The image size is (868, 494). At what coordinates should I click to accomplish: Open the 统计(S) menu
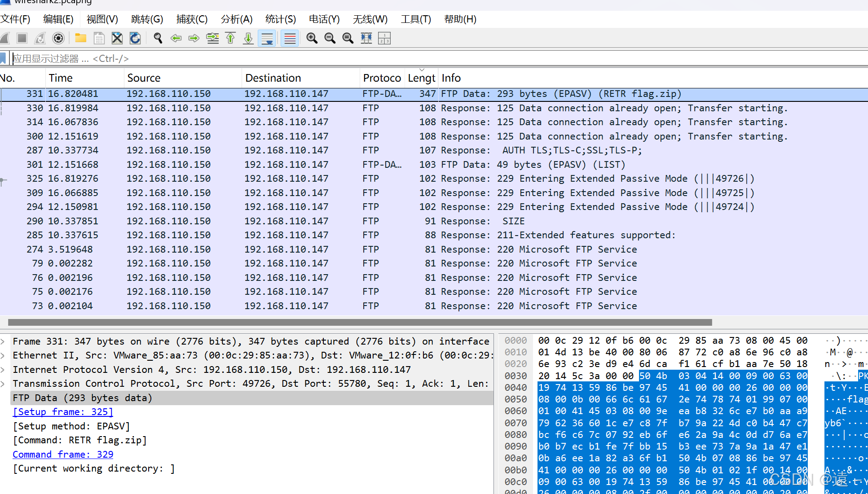[280, 19]
